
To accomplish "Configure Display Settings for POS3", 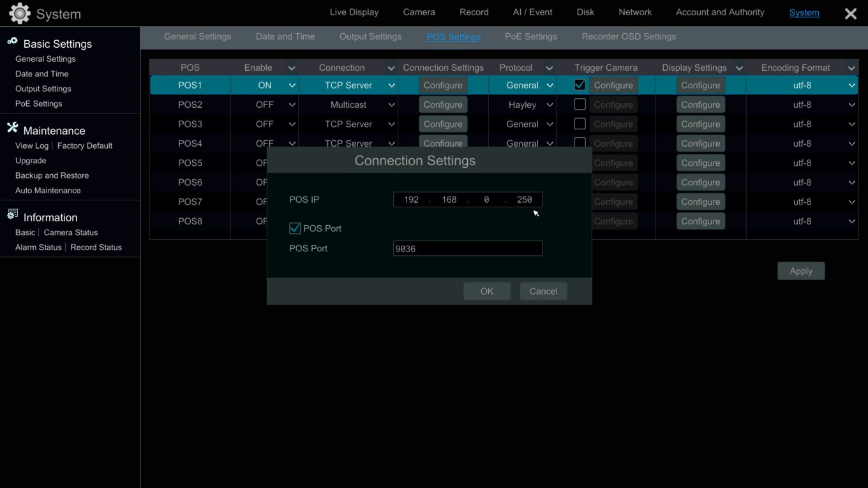I will [x=700, y=124].
